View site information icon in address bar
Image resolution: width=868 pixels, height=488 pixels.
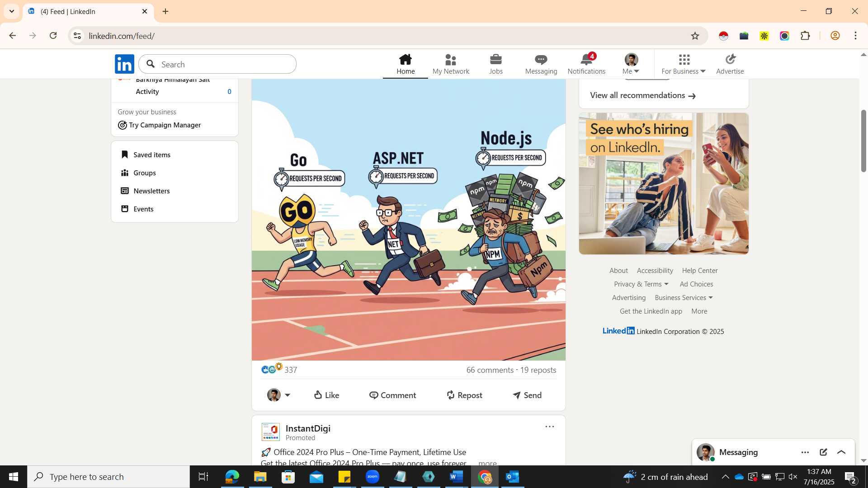pos(77,36)
